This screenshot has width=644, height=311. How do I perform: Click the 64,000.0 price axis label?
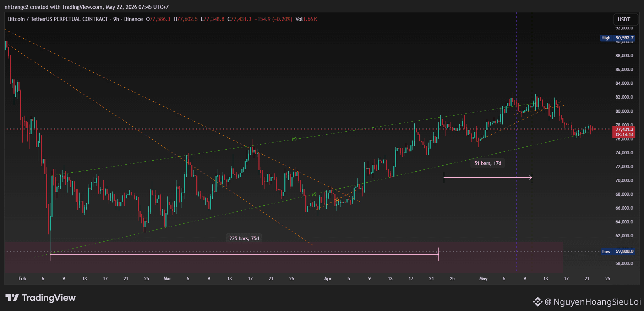pyautogui.click(x=624, y=222)
